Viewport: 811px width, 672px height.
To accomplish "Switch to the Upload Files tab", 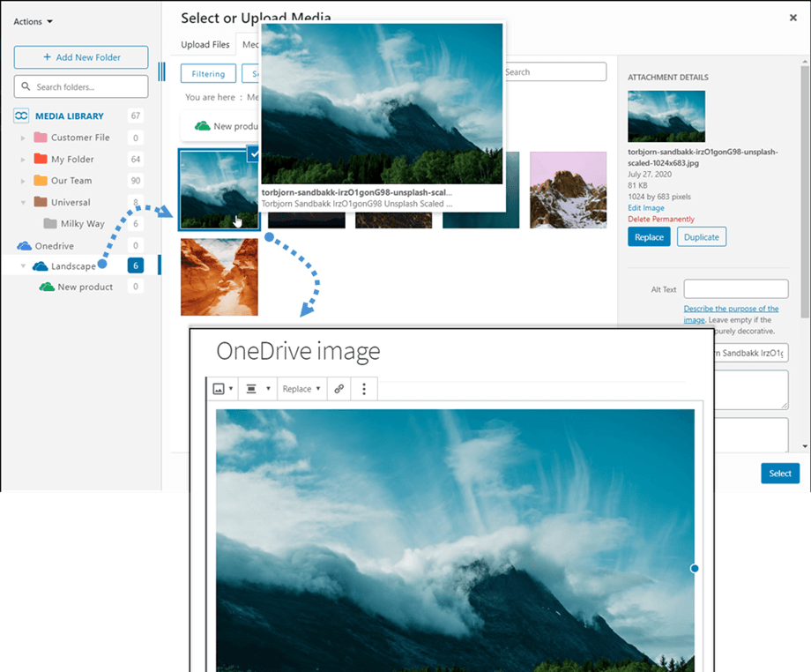I will 205,44.
